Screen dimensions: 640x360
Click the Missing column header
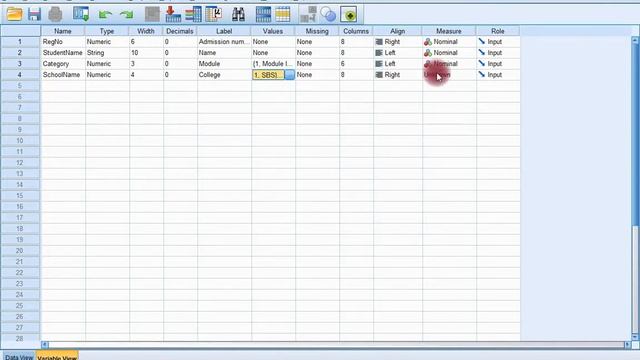click(317, 31)
